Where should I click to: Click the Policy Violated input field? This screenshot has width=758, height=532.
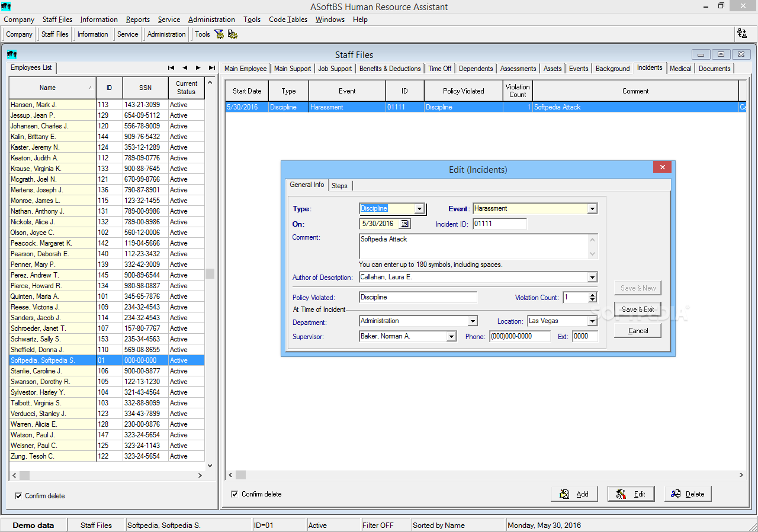point(418,297)
